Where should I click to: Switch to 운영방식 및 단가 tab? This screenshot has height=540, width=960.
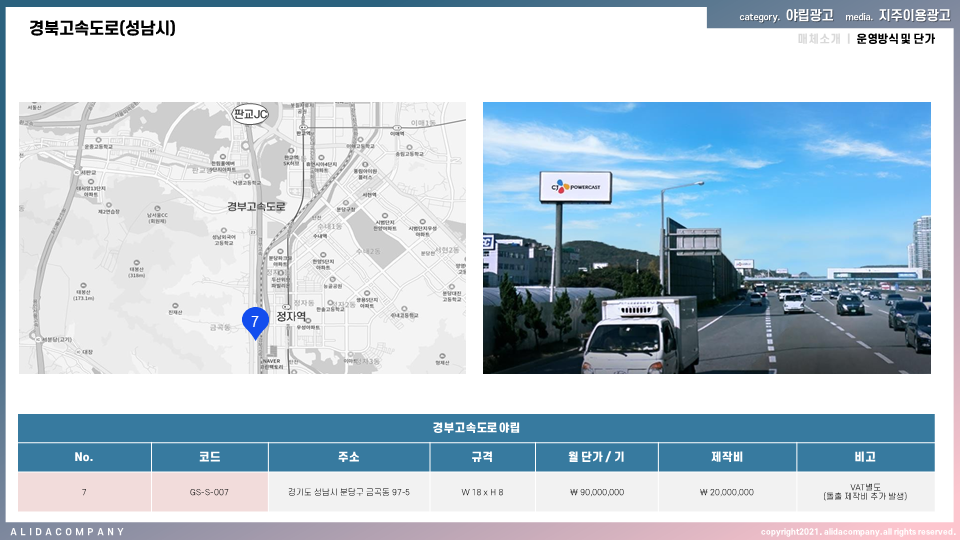(895, 39)
